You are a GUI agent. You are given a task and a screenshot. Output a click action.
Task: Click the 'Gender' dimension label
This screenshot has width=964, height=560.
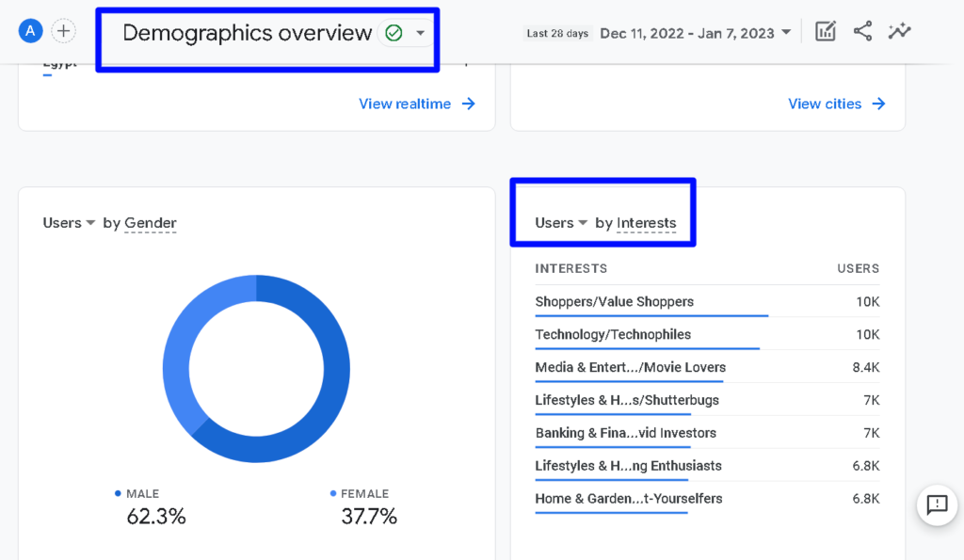point(150,223)
